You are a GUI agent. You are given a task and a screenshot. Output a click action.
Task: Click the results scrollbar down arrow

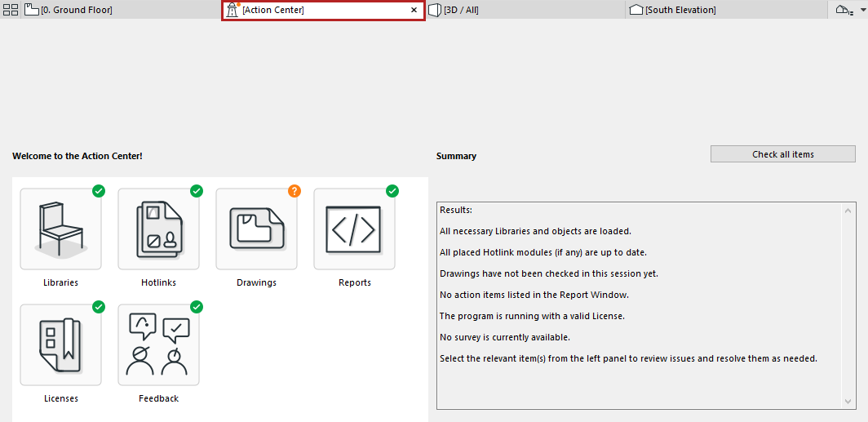pos(848,401)
